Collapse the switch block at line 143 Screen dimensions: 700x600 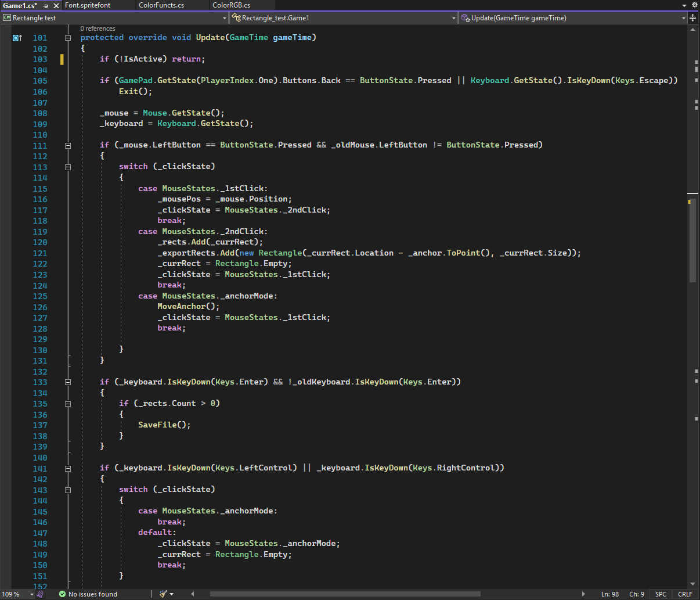click(68, 490)
